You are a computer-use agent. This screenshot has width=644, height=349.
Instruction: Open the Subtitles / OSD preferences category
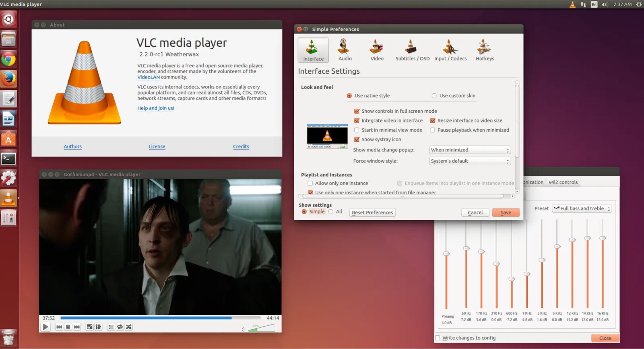click(x=412, y=50)
